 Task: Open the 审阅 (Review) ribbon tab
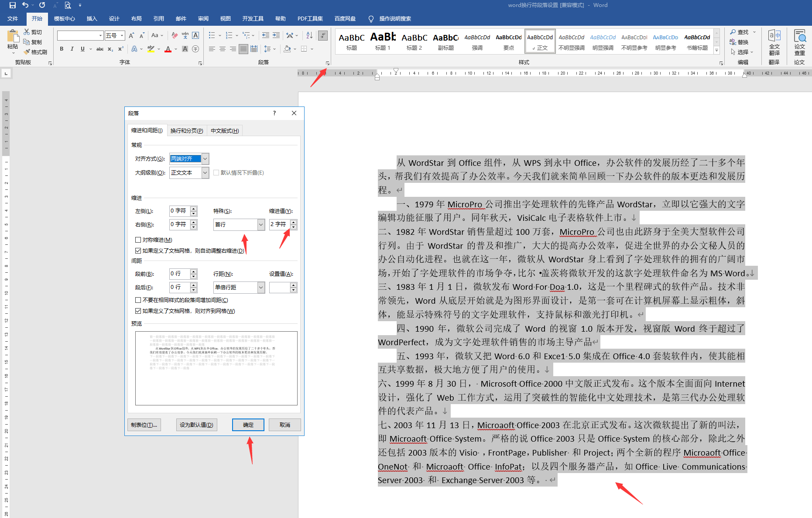coord(203,19)
